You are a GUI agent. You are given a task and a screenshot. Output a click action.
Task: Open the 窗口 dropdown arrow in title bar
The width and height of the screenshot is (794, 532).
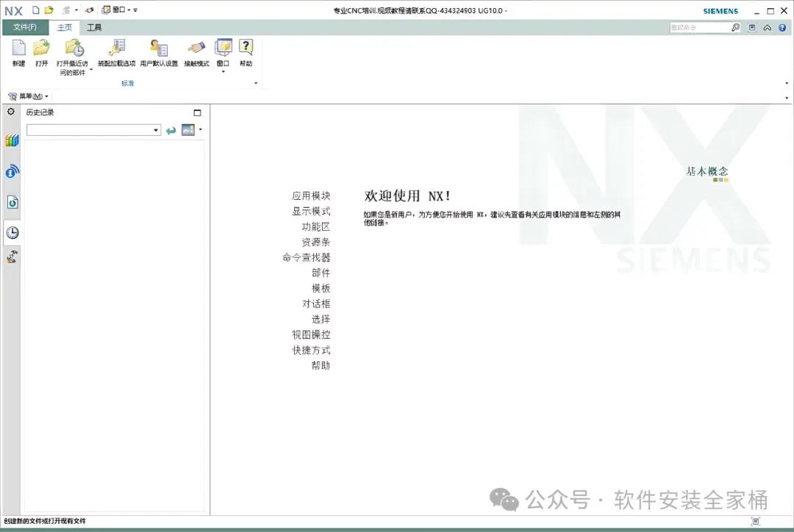click(x=129, y=10)
